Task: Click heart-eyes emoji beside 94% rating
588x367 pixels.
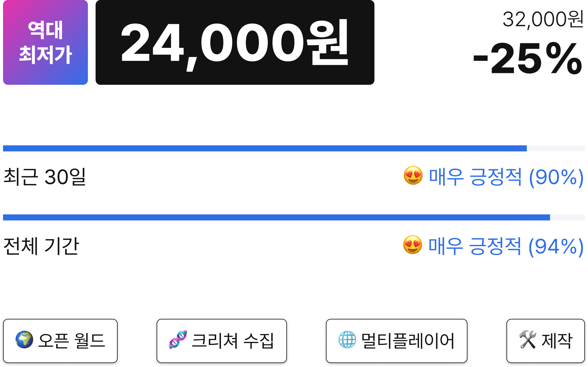Action: click(x=413, y=245)
